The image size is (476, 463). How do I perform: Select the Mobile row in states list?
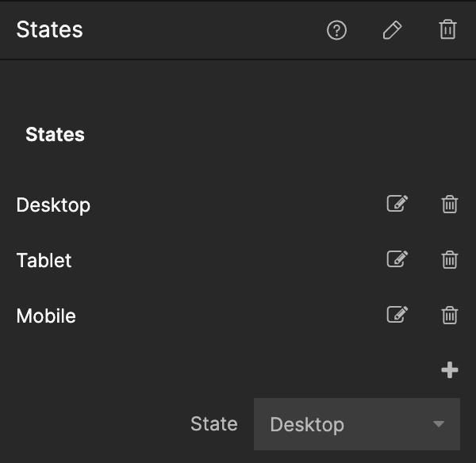(46, 316)
